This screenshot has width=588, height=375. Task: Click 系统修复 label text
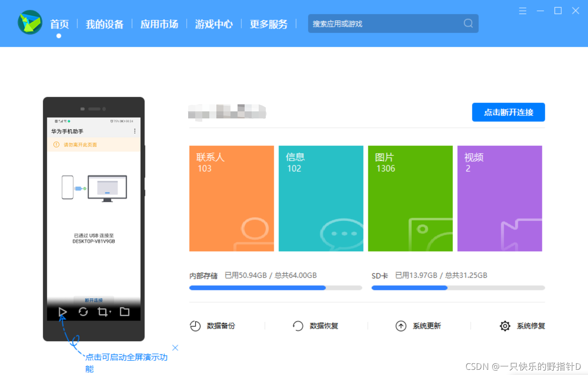point(531,326)
